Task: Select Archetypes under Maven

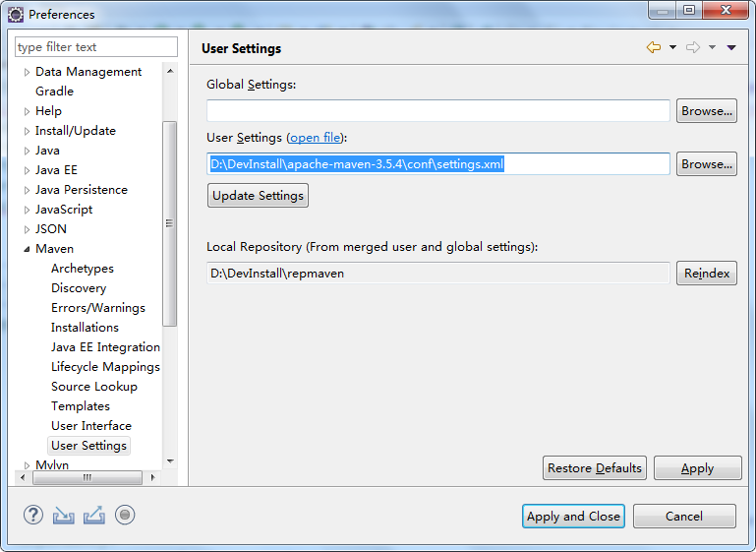Action: click(x=83, y=269)
